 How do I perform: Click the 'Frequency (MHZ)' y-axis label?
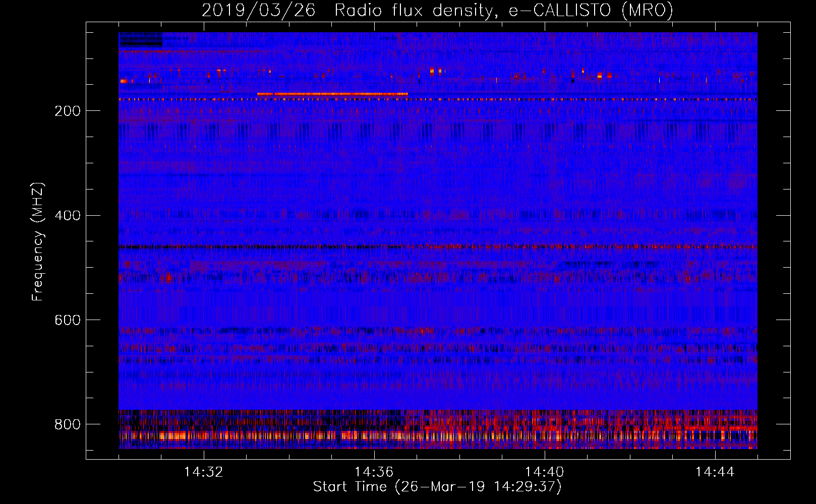38,241
